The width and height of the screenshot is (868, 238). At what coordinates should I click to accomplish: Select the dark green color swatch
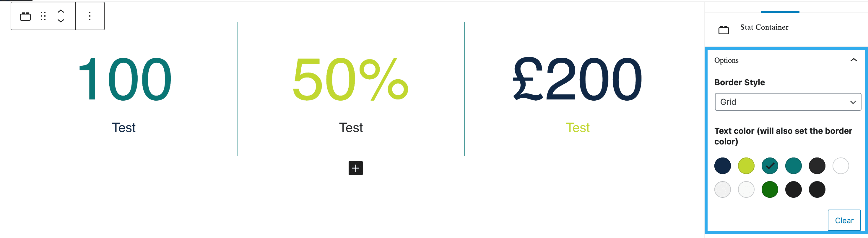(770, 189)
